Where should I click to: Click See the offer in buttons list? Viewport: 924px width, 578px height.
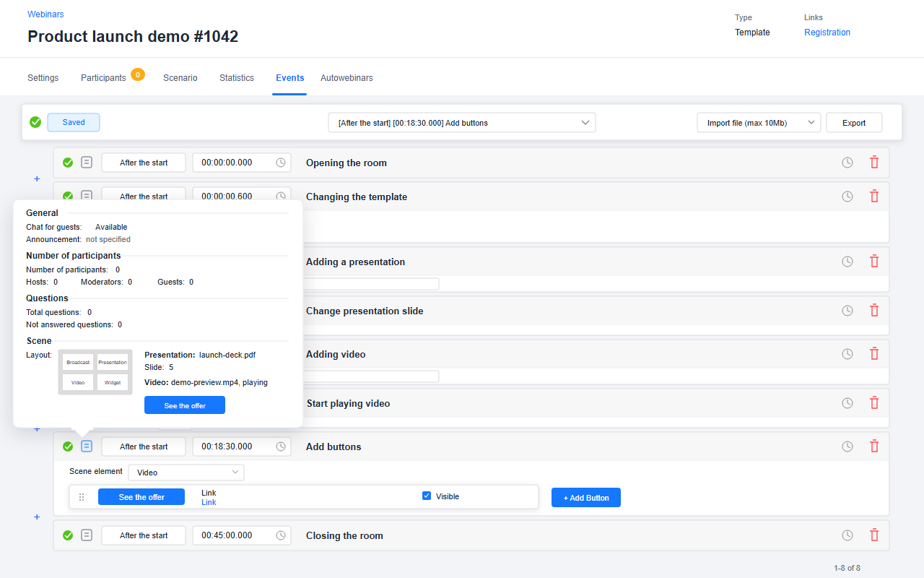(141, 497)
